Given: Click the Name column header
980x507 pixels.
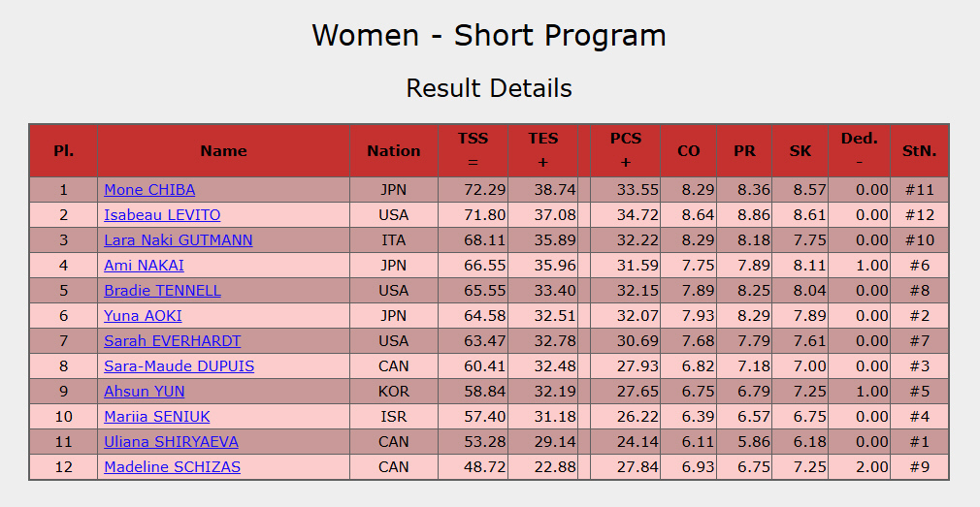Looking at the screenshot, I should pyautogui.click(x=223, y=150).
